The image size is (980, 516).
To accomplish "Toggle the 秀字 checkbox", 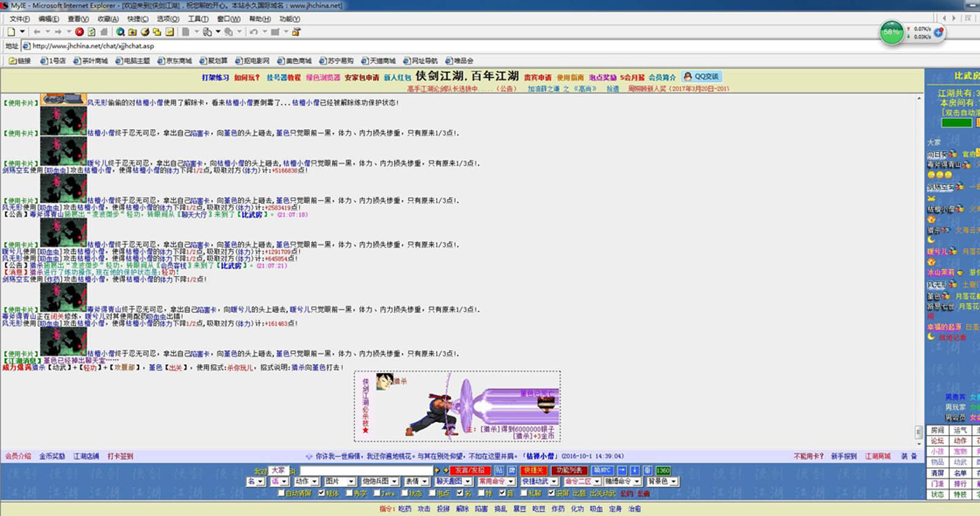I will tap(349, 493).
